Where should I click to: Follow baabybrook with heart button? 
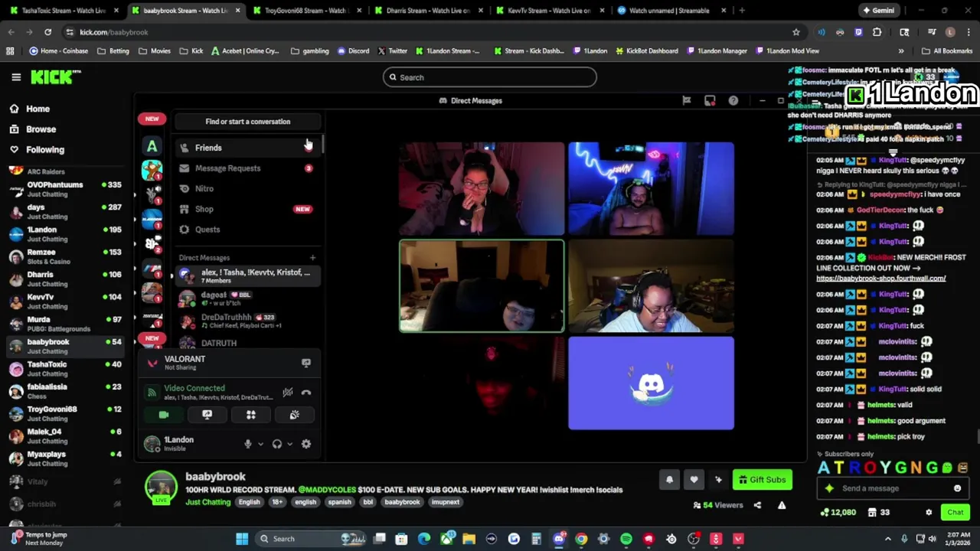[694, 480]
